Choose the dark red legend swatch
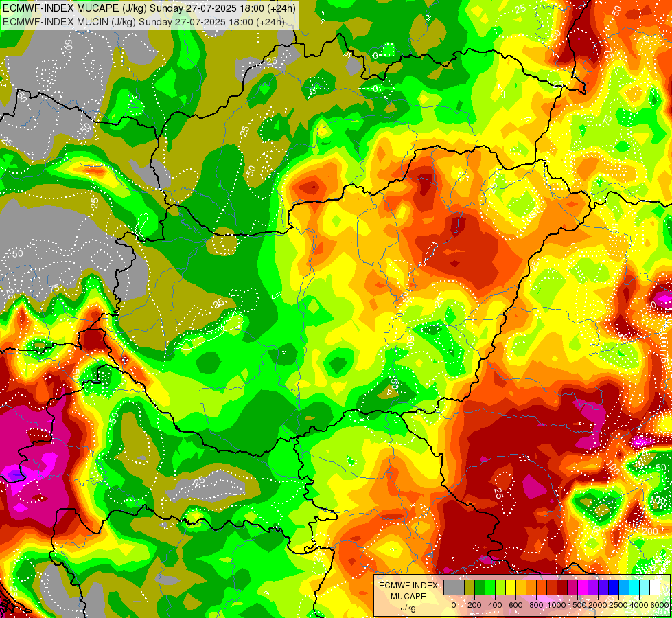 [x=562, y=587]
